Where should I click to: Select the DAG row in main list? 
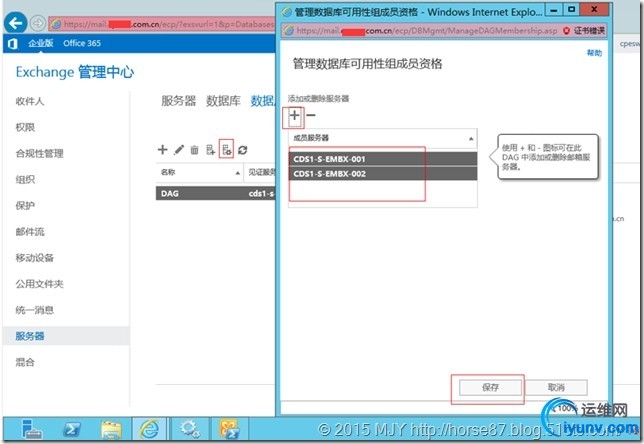pyautogui.click(x=216, y=193)
